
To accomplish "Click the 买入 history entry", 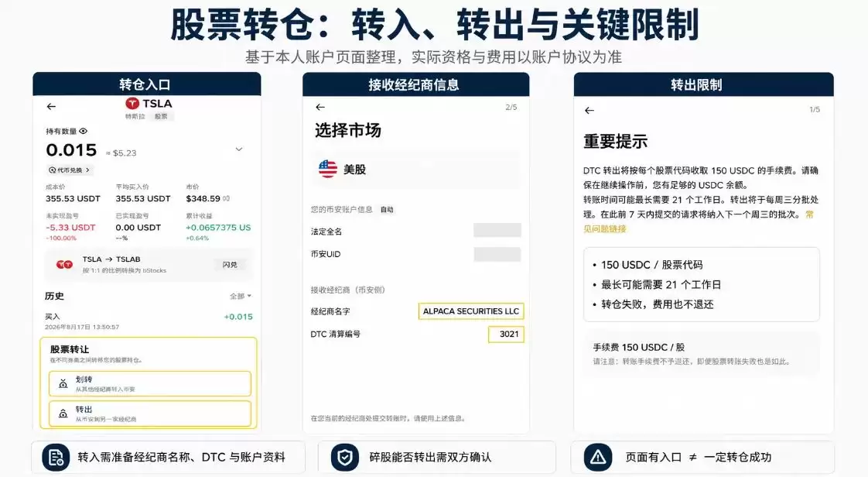I will 149,321.
